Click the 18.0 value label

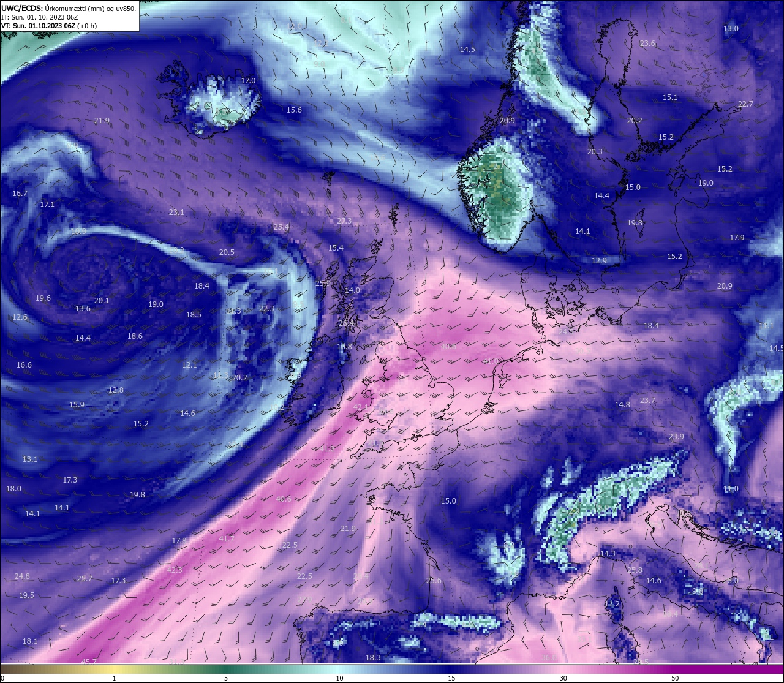(13, 489)
